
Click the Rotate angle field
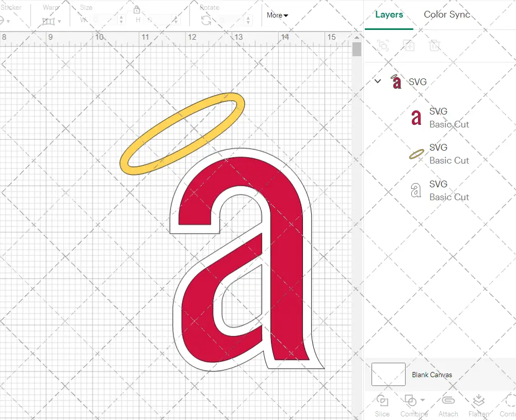point(231,20)
